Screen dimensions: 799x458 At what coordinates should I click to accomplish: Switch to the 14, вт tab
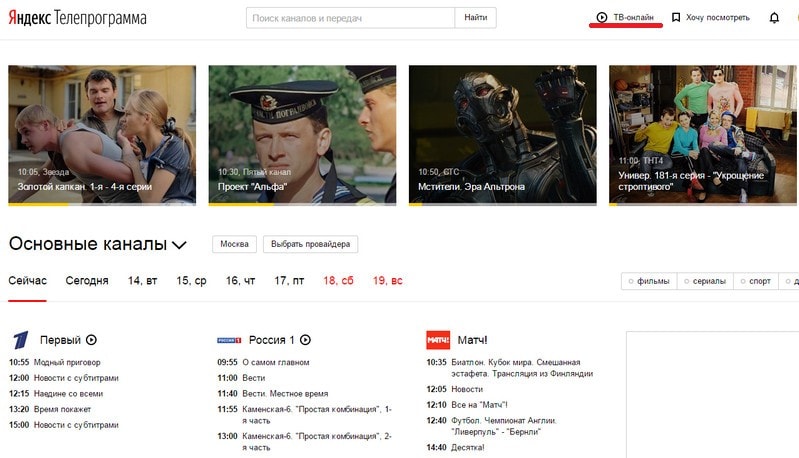(x=142, y=281)
